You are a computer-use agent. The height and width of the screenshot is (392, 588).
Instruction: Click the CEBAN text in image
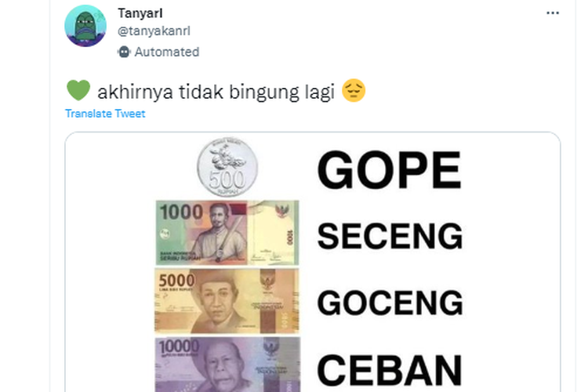coord(389,370)
